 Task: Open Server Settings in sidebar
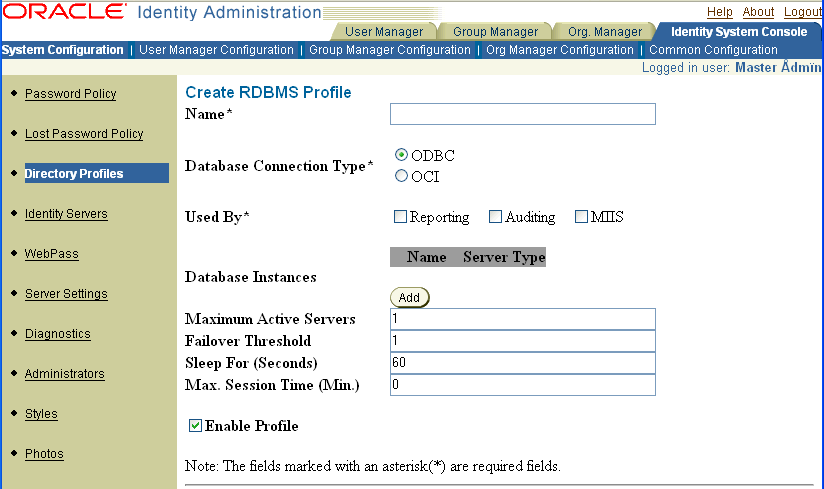(x=66, y=294)
